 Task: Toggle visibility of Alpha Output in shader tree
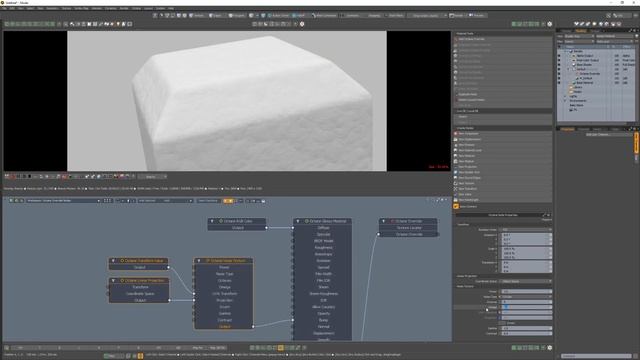tap(559, 56)
